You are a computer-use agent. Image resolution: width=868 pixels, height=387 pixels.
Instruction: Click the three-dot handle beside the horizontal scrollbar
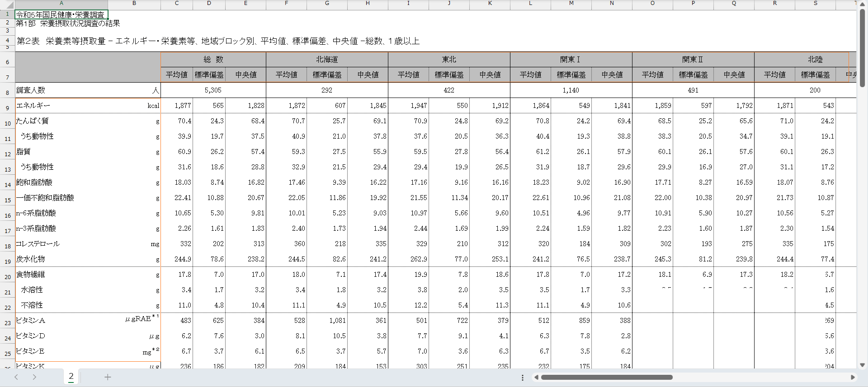click(523, 378)
